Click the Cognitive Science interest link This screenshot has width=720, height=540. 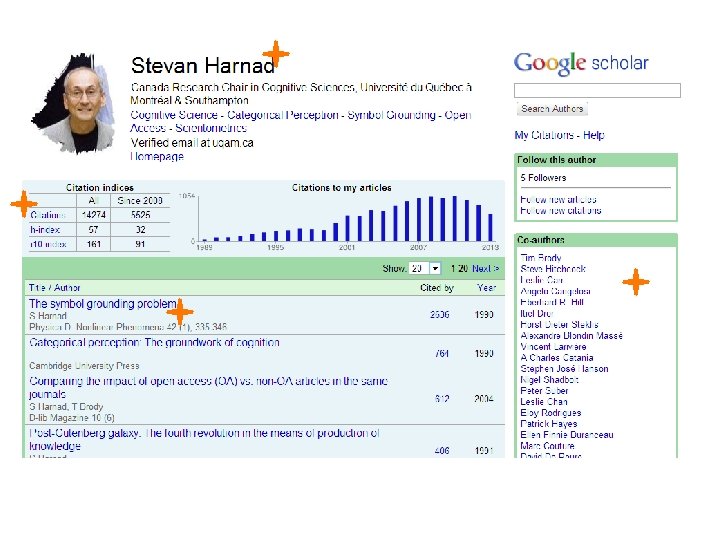pyautogui.click(x=174, y=115)
